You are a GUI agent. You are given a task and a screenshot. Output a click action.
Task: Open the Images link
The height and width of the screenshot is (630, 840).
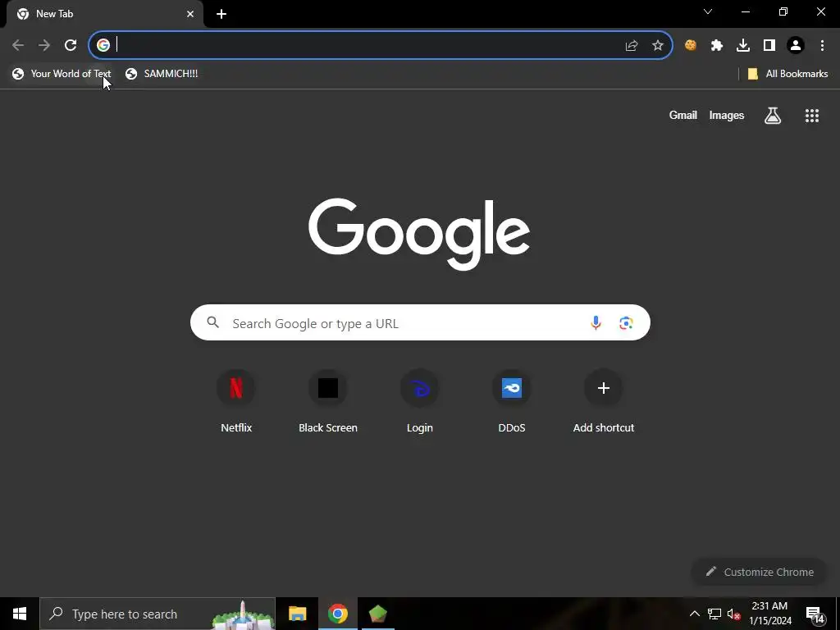pos(727,115)
